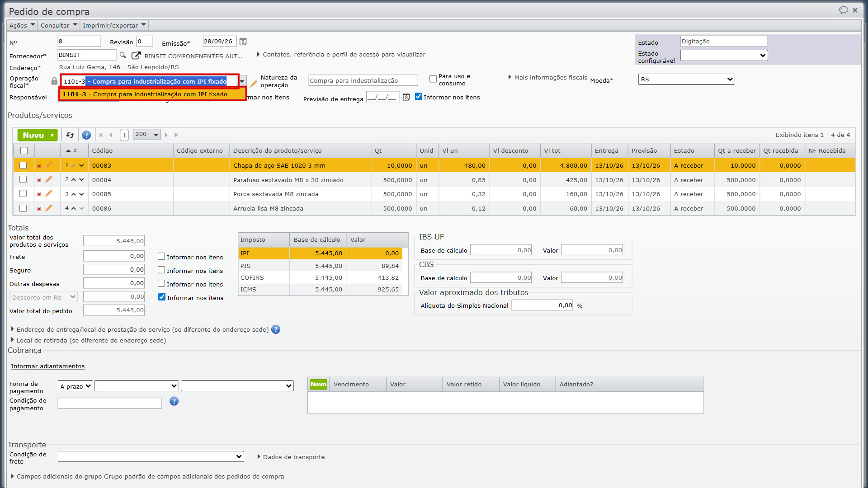The width and height of the screenshot is (868, 488).
Task: Edit Natureza da operação with the pencil icon
Action: pyautogui.click(x=253, y=84)
